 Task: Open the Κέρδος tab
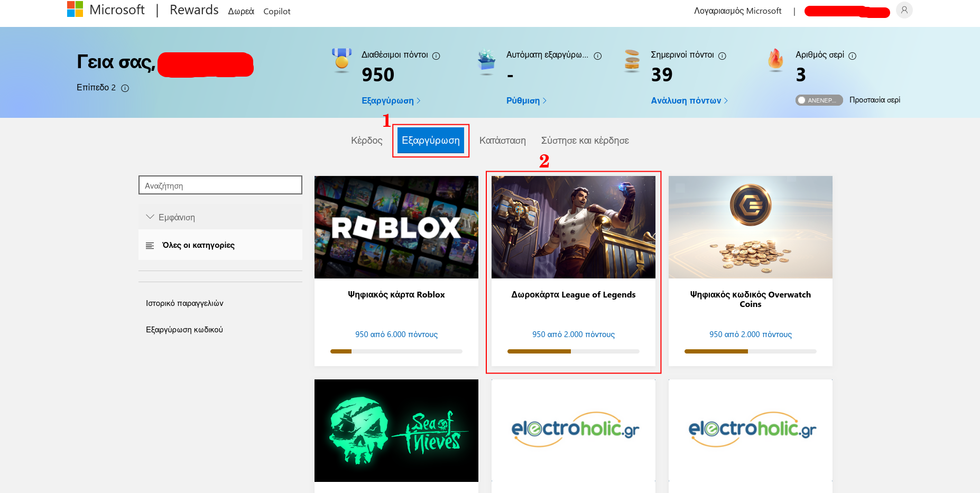point(367,141)
